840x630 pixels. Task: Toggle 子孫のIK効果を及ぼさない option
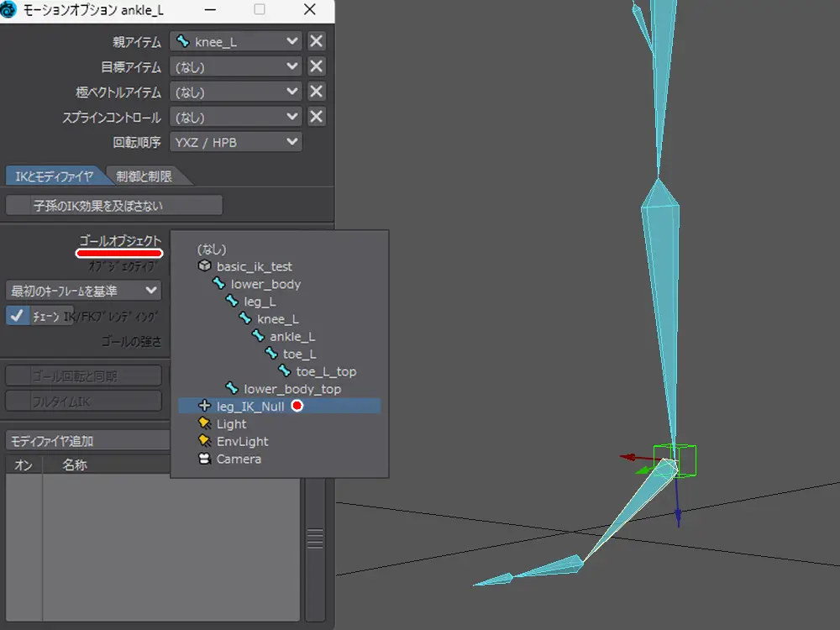114,206
